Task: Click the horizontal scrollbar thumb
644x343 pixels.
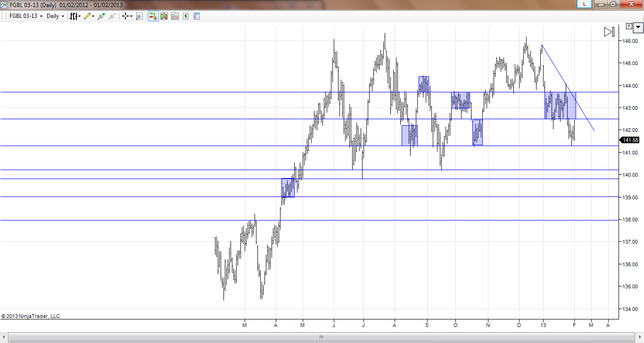Action: (x=322, y=337)
